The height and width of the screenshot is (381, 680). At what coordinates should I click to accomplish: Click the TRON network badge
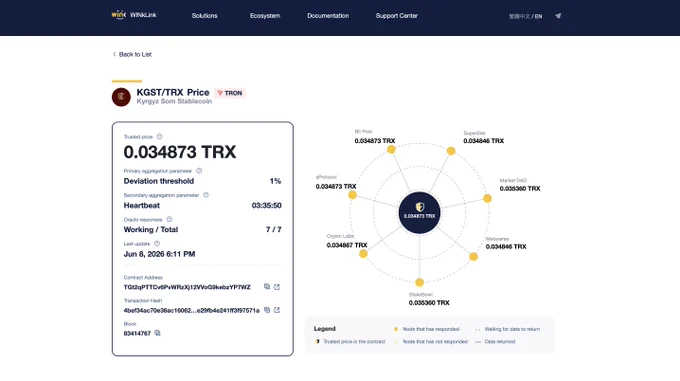230,93
